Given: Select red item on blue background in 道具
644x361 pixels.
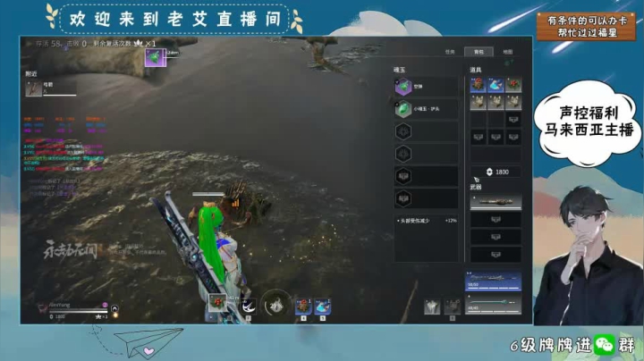Looking at the screenshot, I should click(x=478, y=85).
